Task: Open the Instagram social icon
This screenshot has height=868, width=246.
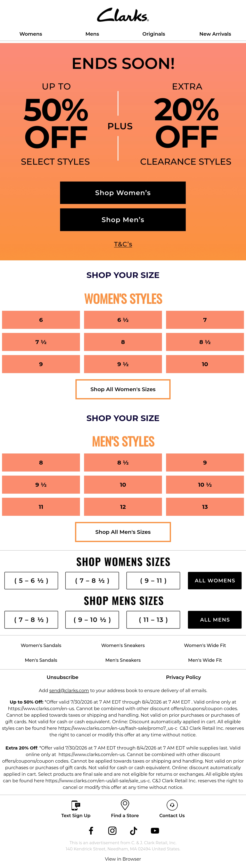Action: pyautogui.click(x=112, y=831)
